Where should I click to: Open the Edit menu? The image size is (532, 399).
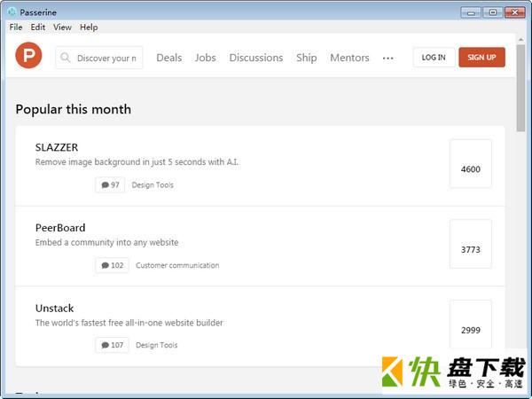pos(37,27)
